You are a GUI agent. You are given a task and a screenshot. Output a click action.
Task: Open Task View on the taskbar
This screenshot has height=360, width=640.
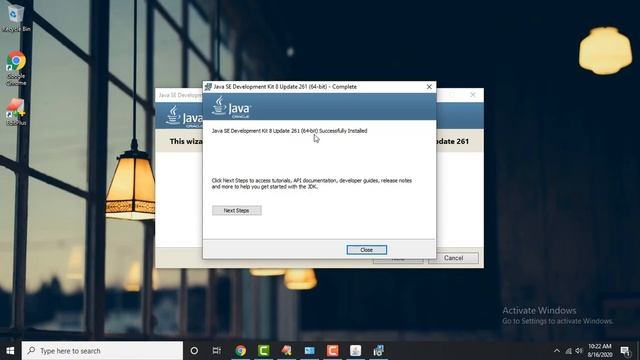[217, 351]
